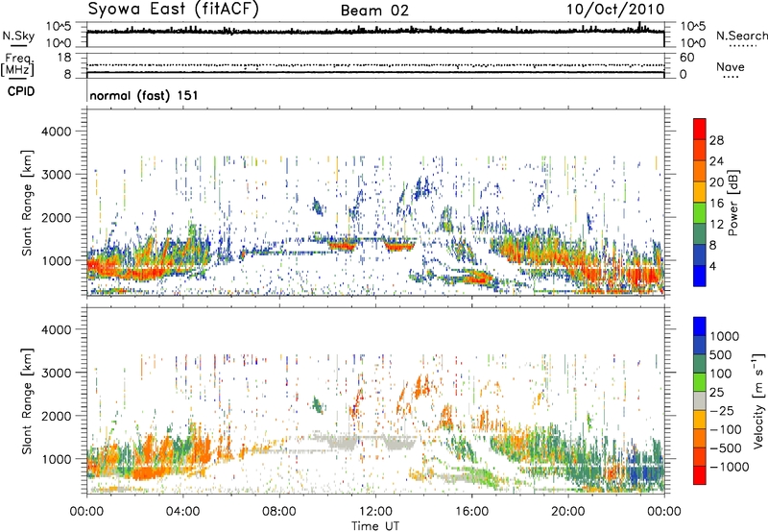Click the '16:00' time axis tick label
Screen dimensions: 768x532
pos(471,512)
